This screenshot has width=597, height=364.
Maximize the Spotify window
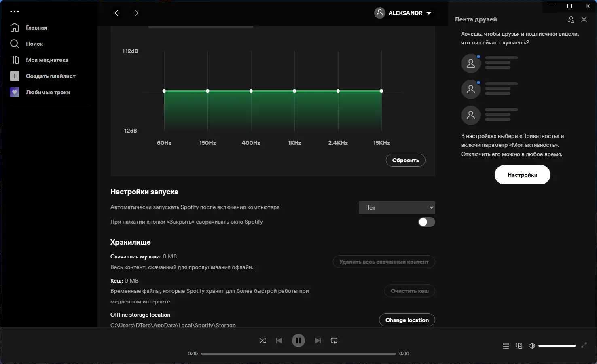[569, 6]
